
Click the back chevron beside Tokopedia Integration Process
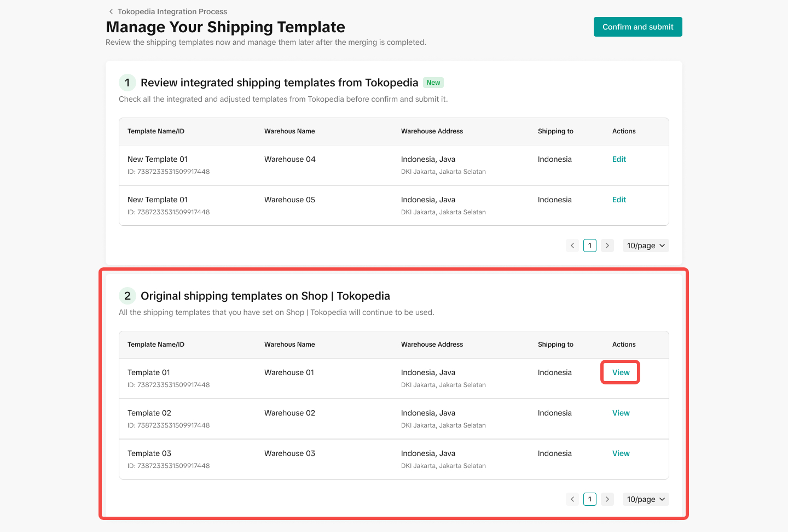click(x=111, y=11)
